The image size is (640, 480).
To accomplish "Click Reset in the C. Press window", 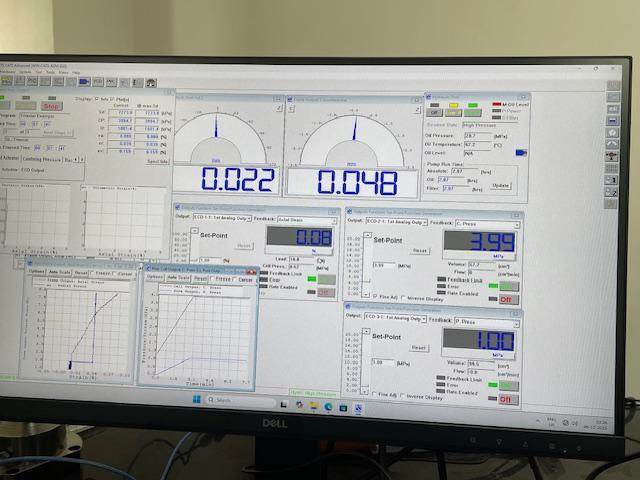I will click(x=419, y=251).
